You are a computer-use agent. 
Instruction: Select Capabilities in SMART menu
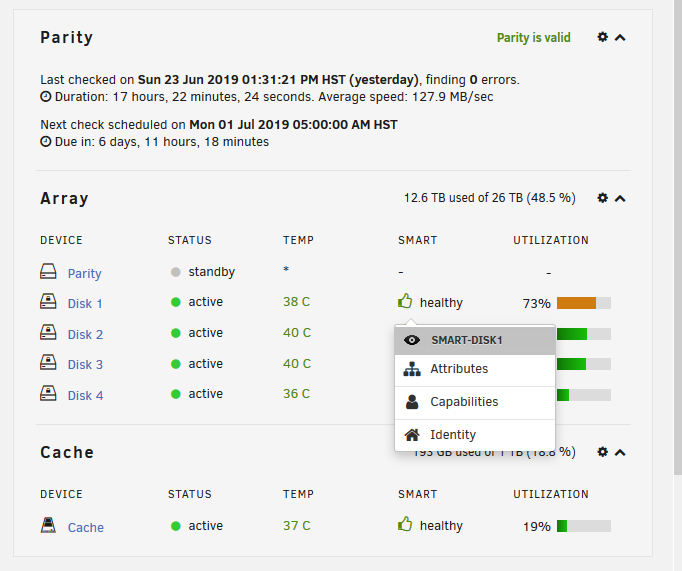coord(475,402)
